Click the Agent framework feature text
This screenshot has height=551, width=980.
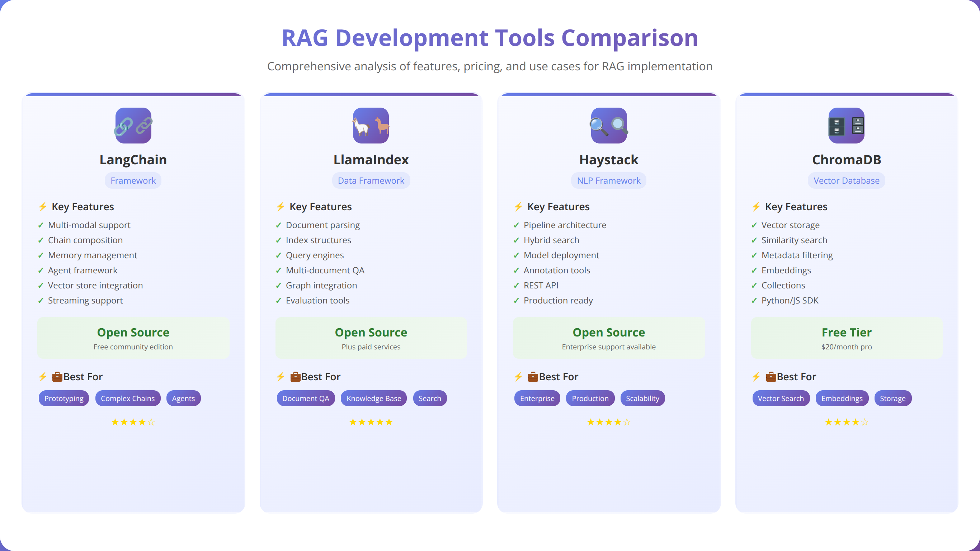(83, 270)
